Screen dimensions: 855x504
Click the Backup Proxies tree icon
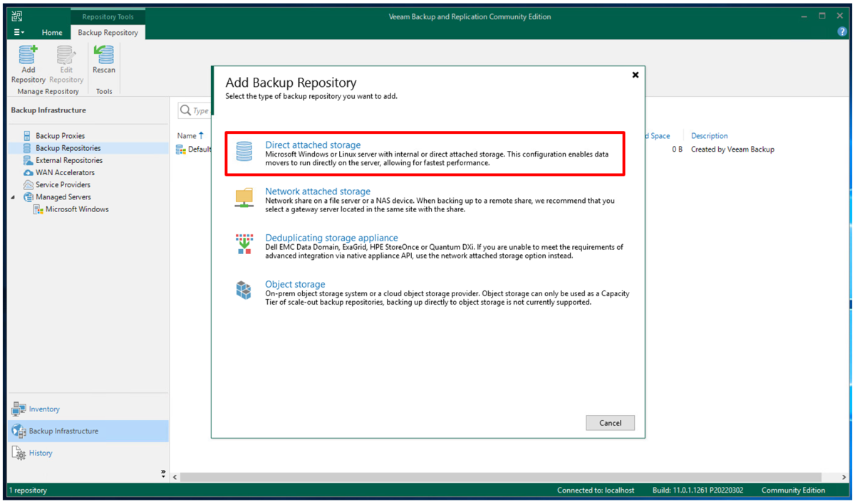click(x=27, y=135)
